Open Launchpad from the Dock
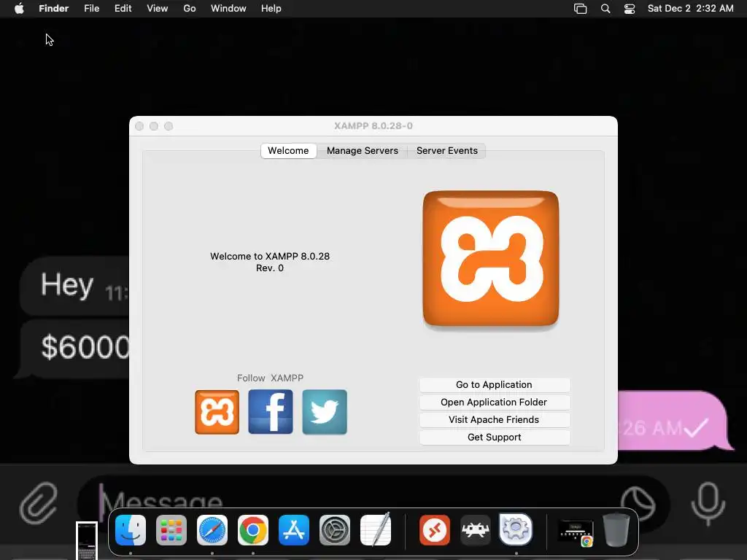 coord(171,530)
